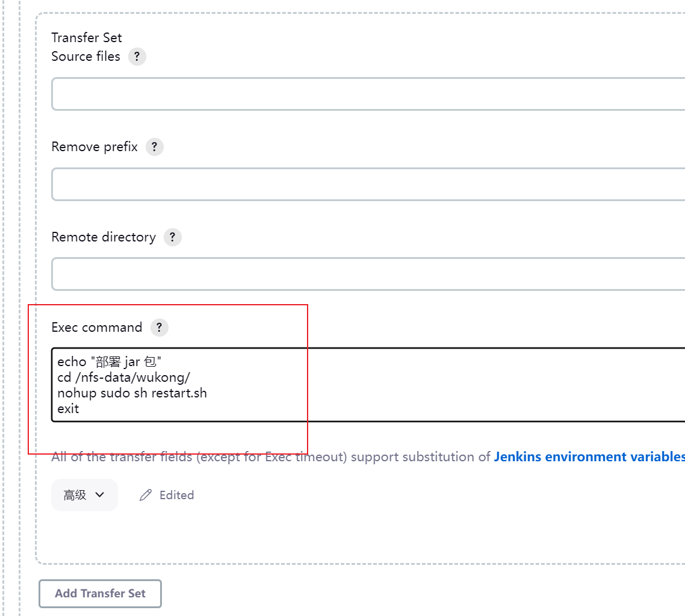Click the Exec command label
The image size is (685, 616).
[97, 328]
